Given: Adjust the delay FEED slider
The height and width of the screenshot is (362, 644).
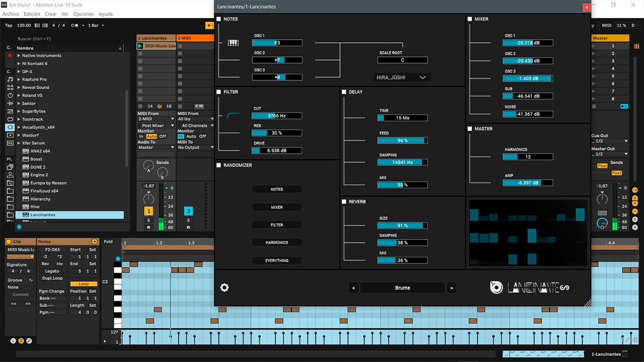Looking at the screenshot, I should point(402,141).
